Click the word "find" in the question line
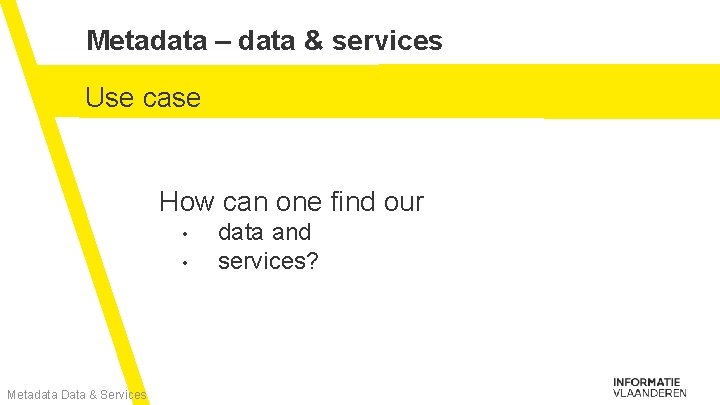Viewport: 720px width, 405px height. click(x=350, y=202)
